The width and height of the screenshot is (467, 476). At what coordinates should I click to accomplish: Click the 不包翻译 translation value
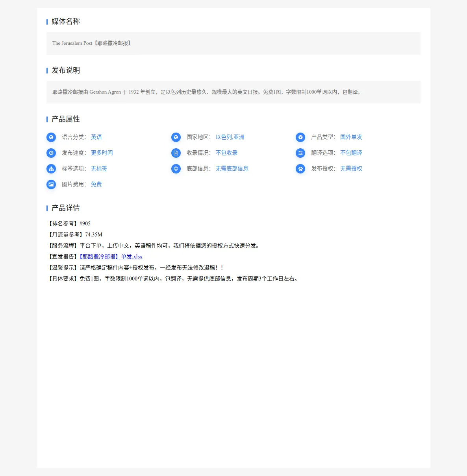[351, 153]
